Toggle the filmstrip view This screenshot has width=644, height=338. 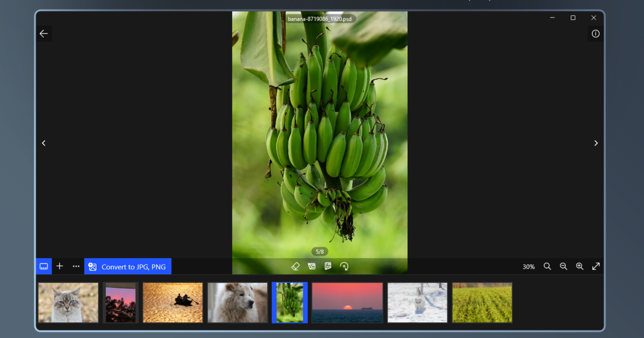(44, 266)
